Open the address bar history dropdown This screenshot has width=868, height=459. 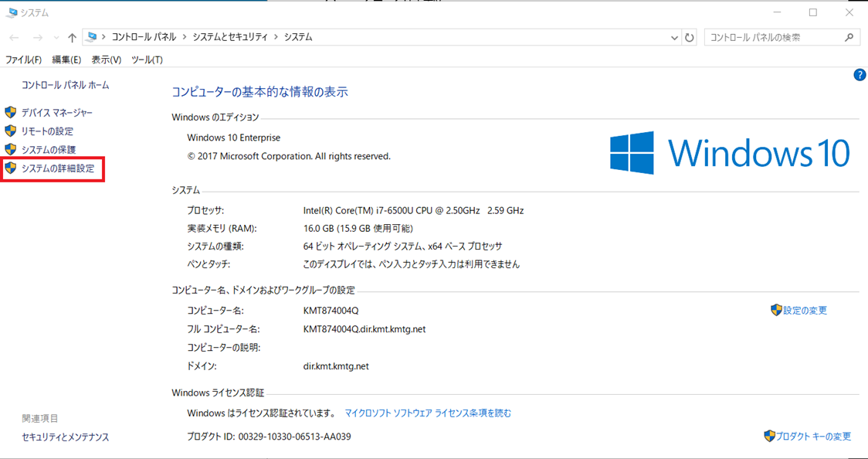(674, 38)
